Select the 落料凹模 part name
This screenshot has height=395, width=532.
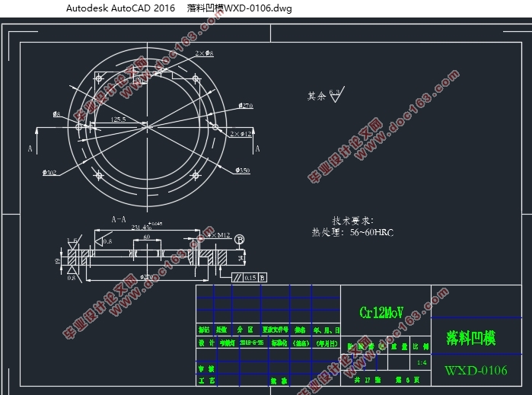pyautogui.click(x=471, y=338)
